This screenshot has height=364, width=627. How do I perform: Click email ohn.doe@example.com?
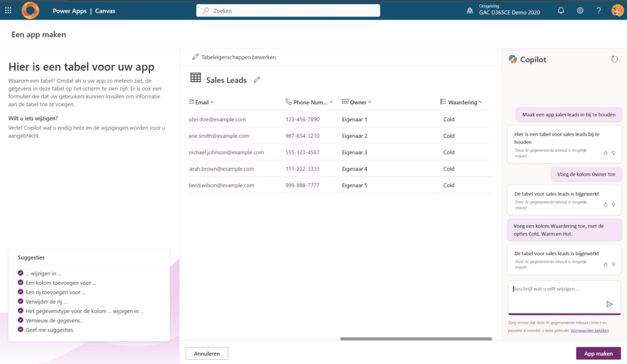(217, 119)
